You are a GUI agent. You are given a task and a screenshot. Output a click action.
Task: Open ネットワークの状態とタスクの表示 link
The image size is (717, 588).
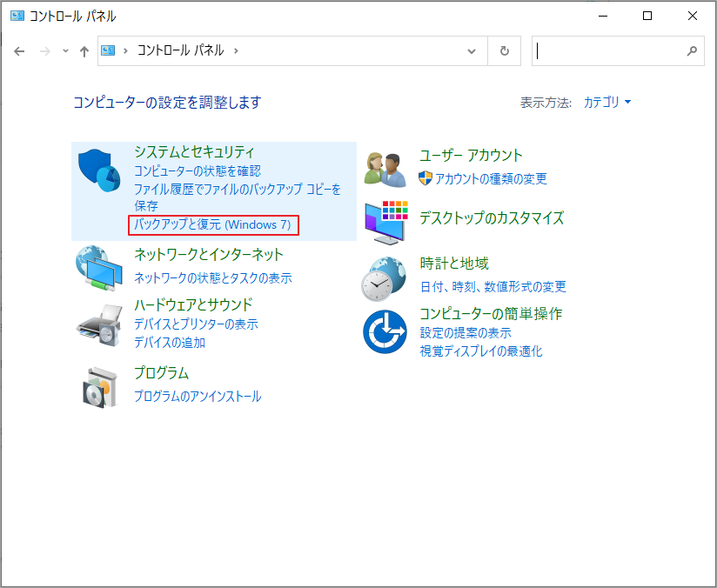point(213,278)
